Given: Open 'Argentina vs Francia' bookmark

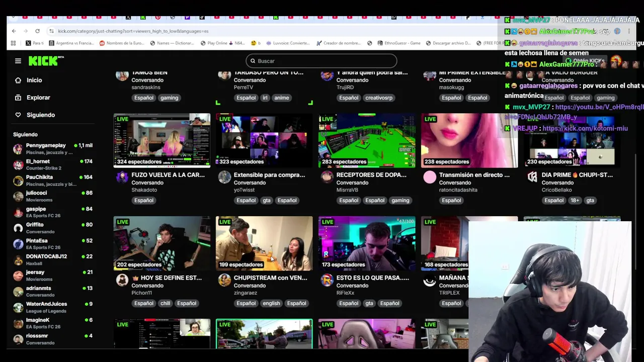Looking at the screenshot, I should 70,43.
